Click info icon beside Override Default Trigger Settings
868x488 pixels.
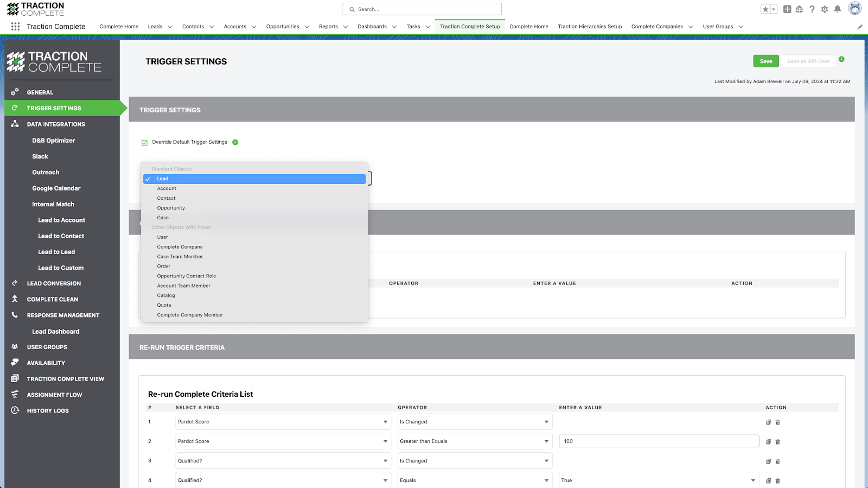235,142
